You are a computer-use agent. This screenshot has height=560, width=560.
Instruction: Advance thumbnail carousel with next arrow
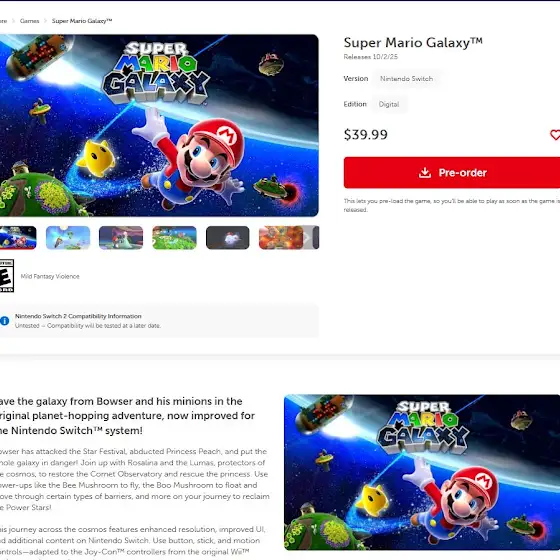pos(306,238)
